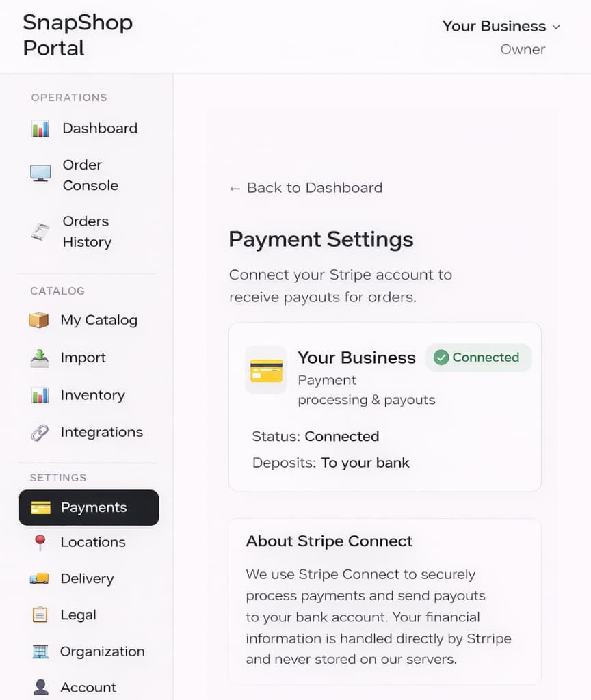The image size is (591, 700).
Task: Open Inventory via its chart icon
Action: [x=39, y=394]
